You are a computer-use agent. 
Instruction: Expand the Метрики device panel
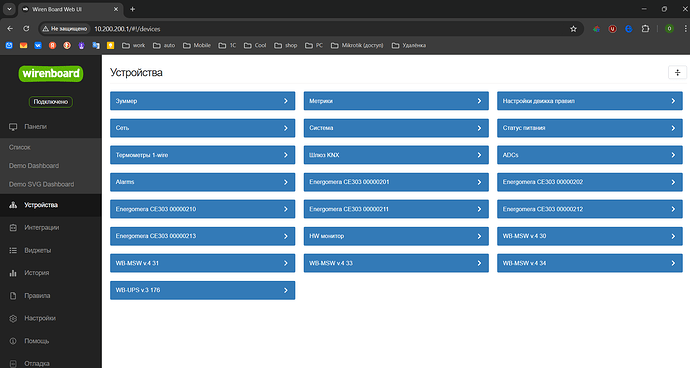pyautogui.click(x=396, y=101)
